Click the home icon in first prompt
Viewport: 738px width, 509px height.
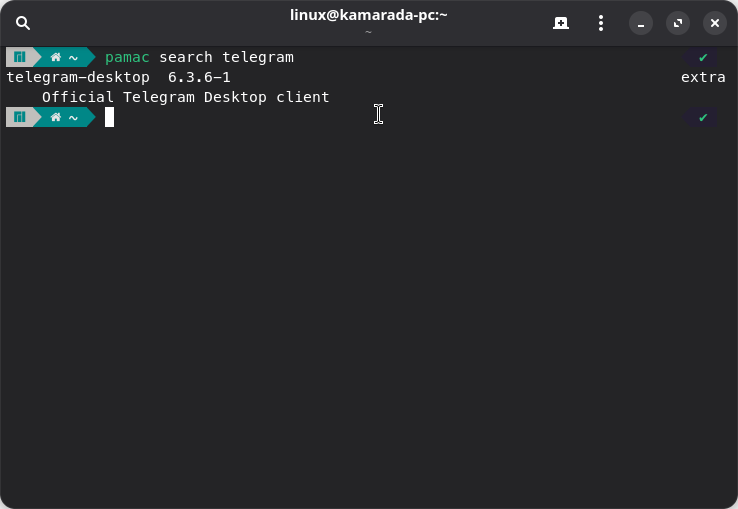[56, 57]
